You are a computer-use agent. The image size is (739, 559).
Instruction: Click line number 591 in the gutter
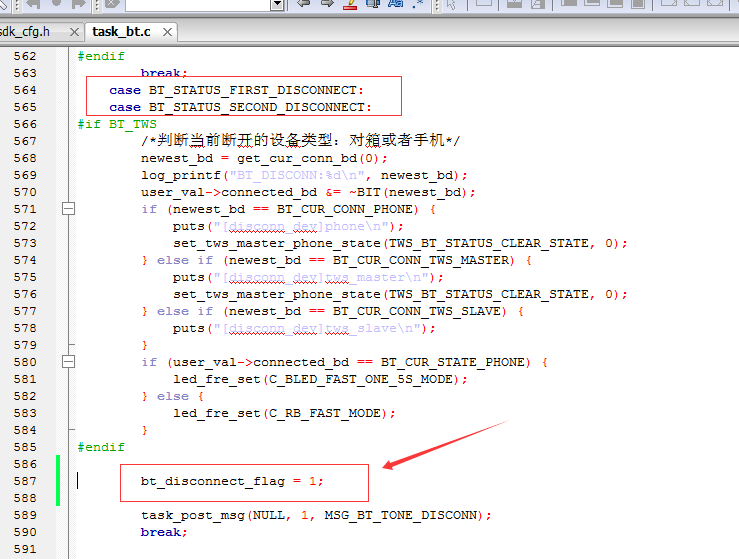pos(25,549)
